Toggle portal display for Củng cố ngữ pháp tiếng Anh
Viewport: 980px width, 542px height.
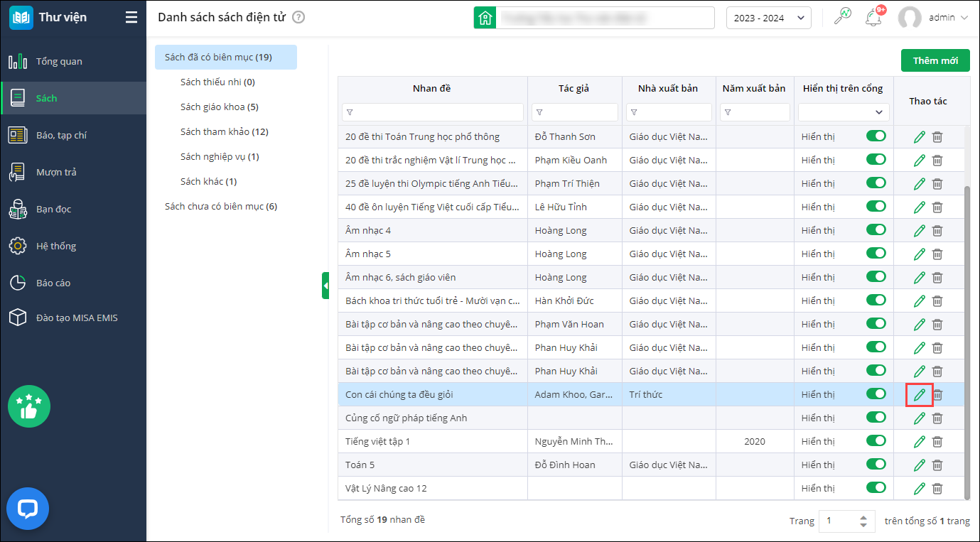tap(876, 418)
